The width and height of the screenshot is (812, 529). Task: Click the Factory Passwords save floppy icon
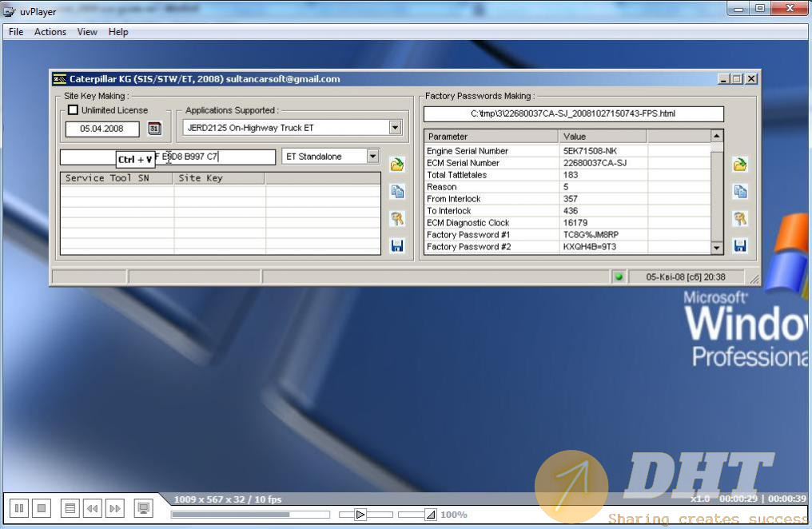[x=740, y=245]
